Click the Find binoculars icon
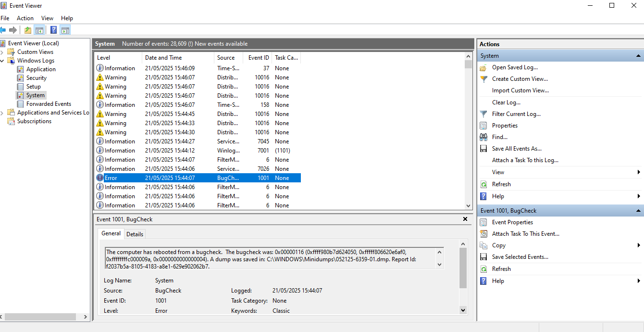Image resolution: width=644 pixels, height=332 pixels. (483, 137)
